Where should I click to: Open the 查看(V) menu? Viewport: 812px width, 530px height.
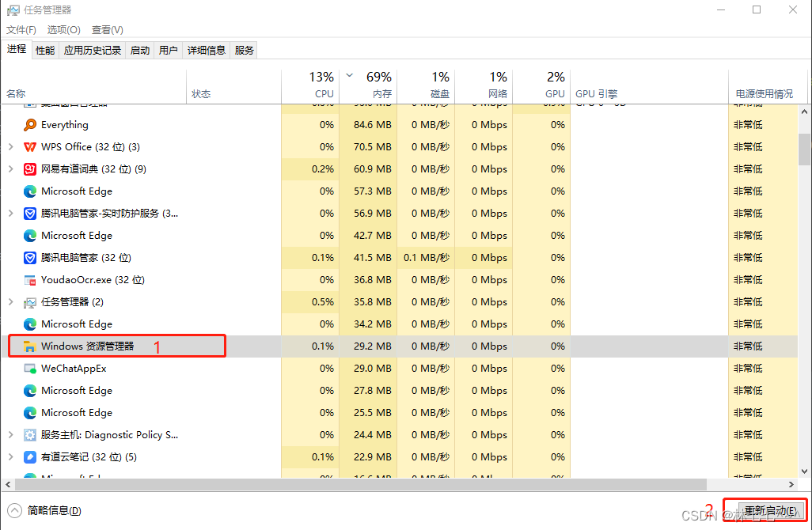click(x=107, y=30)
